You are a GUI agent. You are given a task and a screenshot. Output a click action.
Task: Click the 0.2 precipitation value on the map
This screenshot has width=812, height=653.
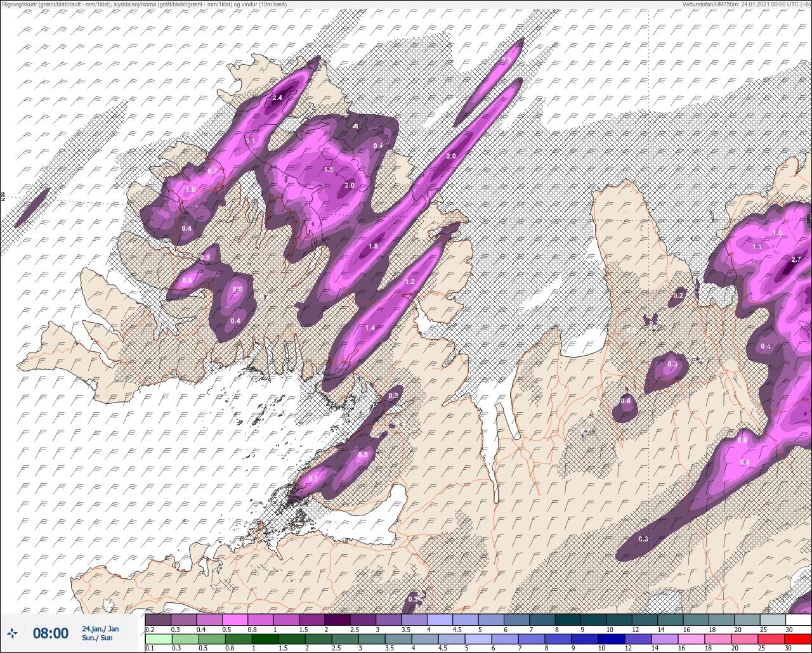click(x=679, y=296)
